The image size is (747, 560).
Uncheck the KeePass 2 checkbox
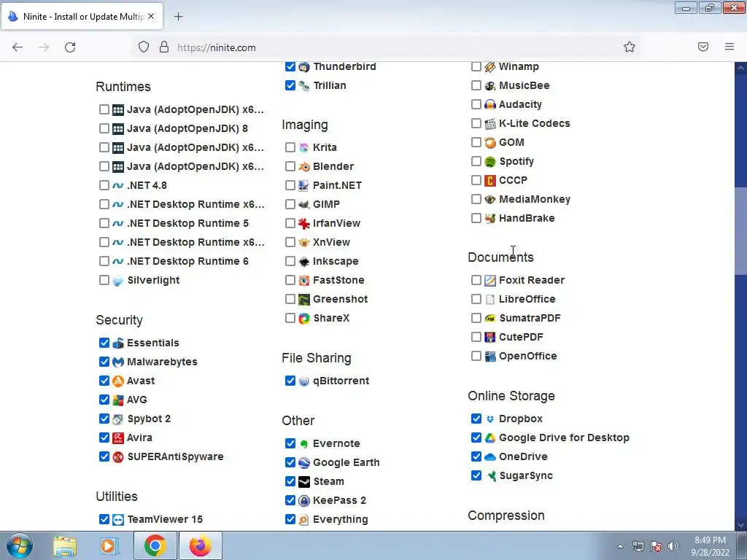(290, 500)
